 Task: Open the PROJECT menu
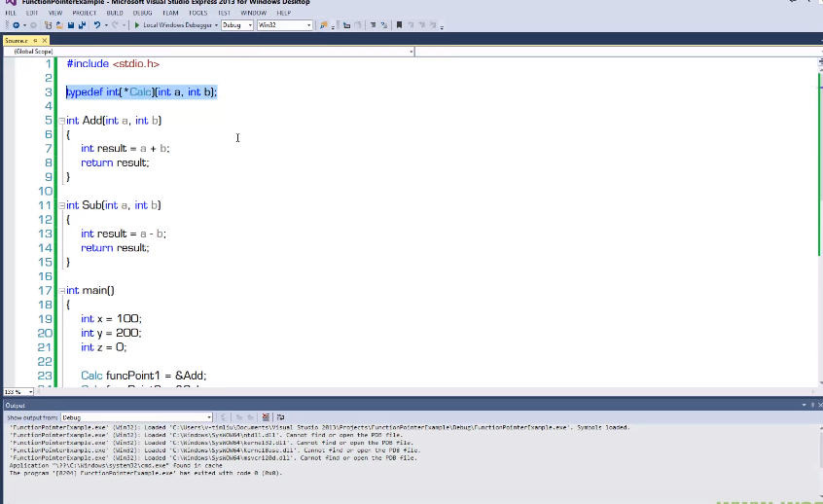pyautogui.click(x=85, y=13)
